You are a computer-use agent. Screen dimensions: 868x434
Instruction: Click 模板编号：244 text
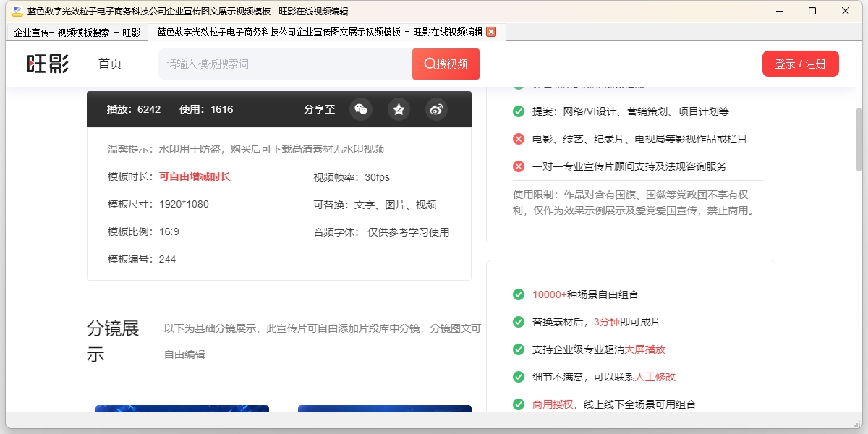click(142, 260)
